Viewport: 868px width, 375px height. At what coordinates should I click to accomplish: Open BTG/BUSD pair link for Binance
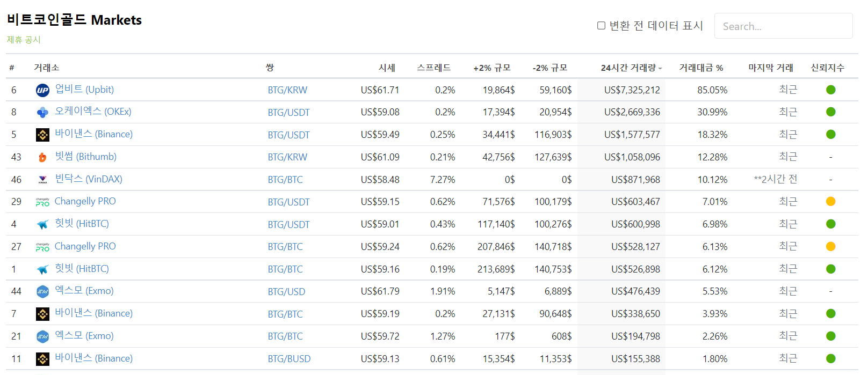[x=289, y=359]
